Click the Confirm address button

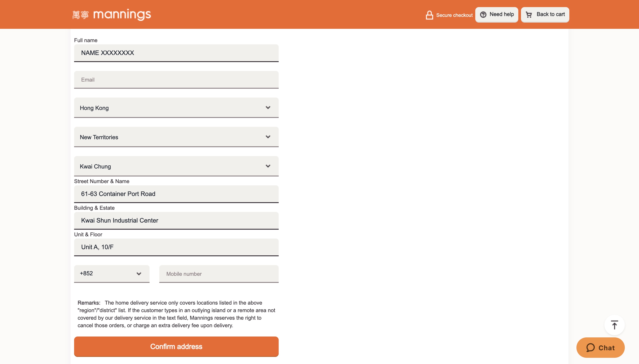(176, 346)
